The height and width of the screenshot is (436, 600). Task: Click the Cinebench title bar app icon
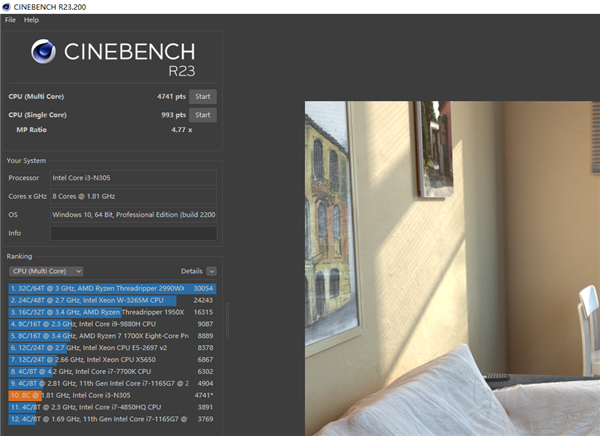click(x=6, y=7)
